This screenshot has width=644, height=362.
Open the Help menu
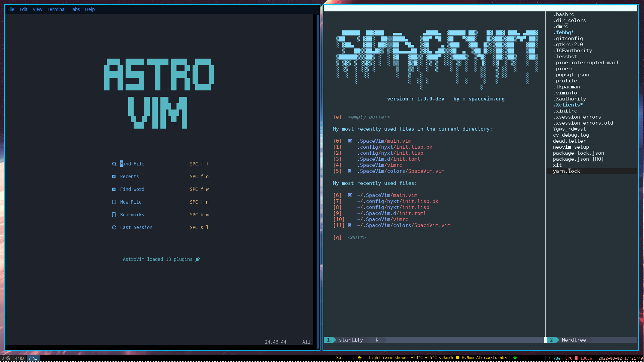(90, 9)
